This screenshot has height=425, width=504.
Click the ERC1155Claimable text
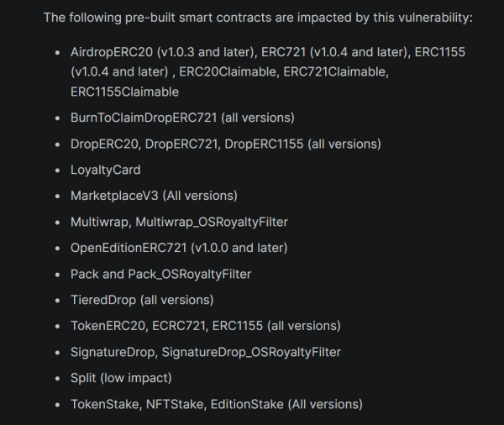125,92
